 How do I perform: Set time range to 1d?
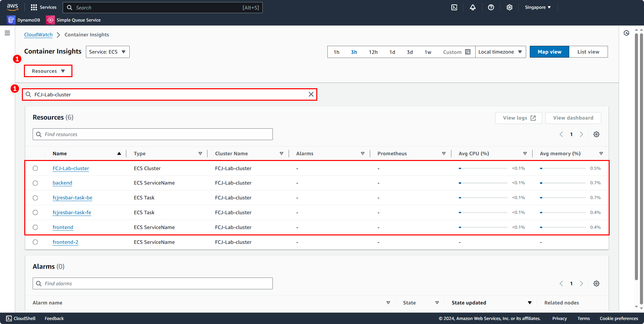pos(392,52)
